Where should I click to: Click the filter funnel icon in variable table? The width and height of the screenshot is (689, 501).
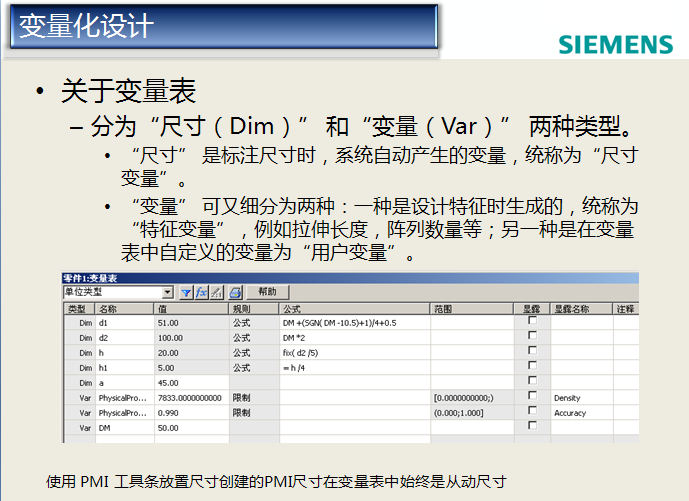tap(186, 292)
